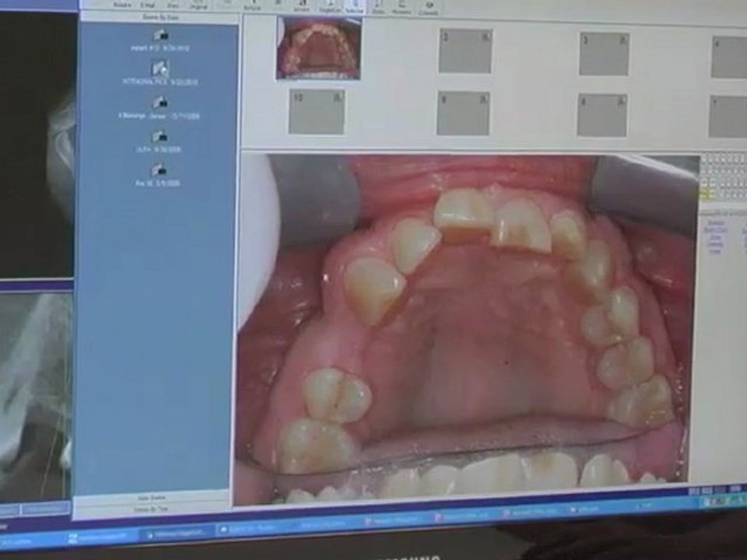Select the upper arch photo thumbnail

pos(319,47)
